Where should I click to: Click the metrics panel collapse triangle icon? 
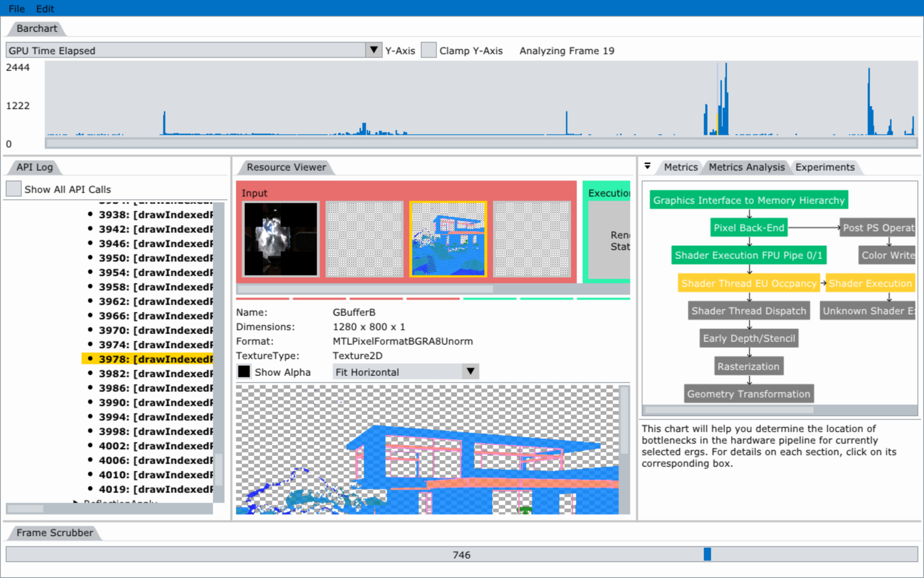pyautogui.click(x=647, y=166)
